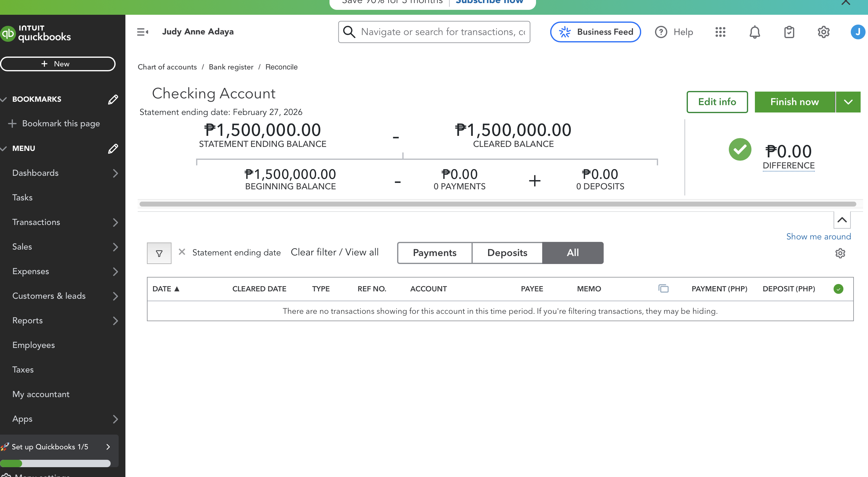The width and height of the screenshot is (868, 477).
Task: Switch filter to Deposits
Action: [x=507, y=253]
